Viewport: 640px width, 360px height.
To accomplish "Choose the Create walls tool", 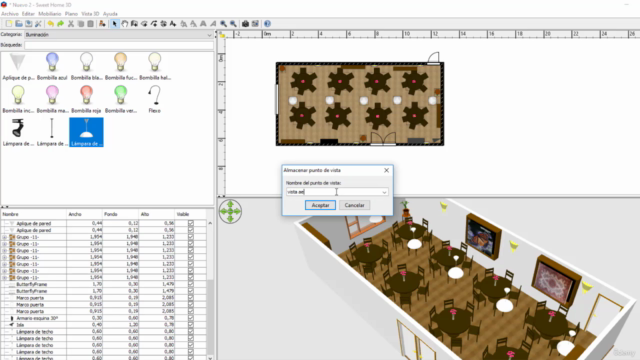I will 134,24.
